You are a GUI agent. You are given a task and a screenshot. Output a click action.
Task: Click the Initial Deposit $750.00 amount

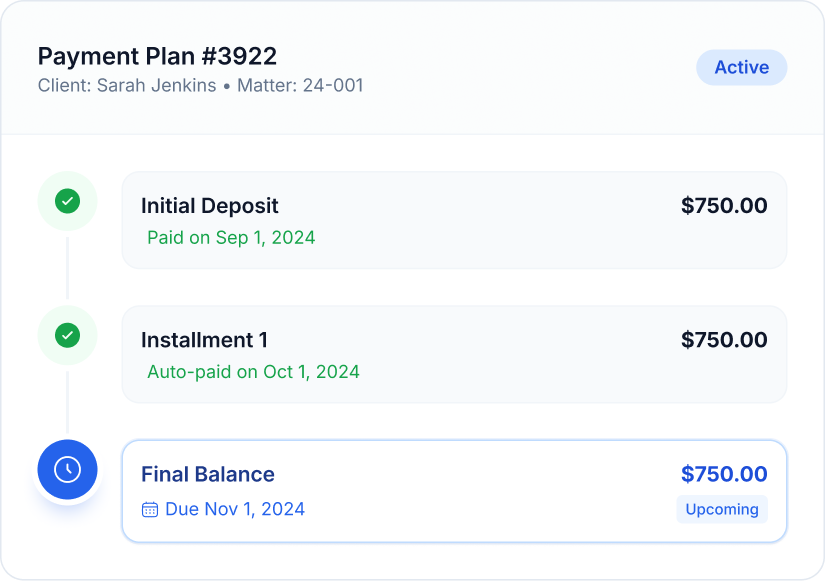coord(724,206)
